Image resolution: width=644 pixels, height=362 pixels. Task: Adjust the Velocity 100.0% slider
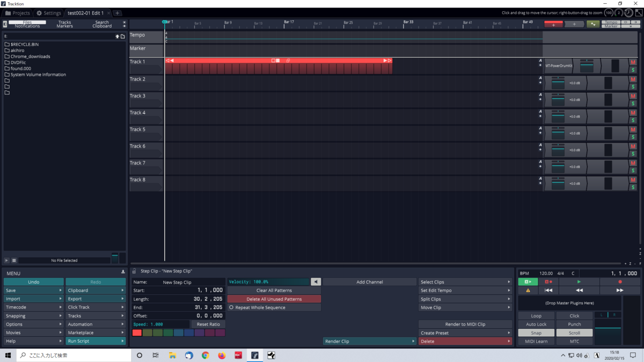(269, 282)
